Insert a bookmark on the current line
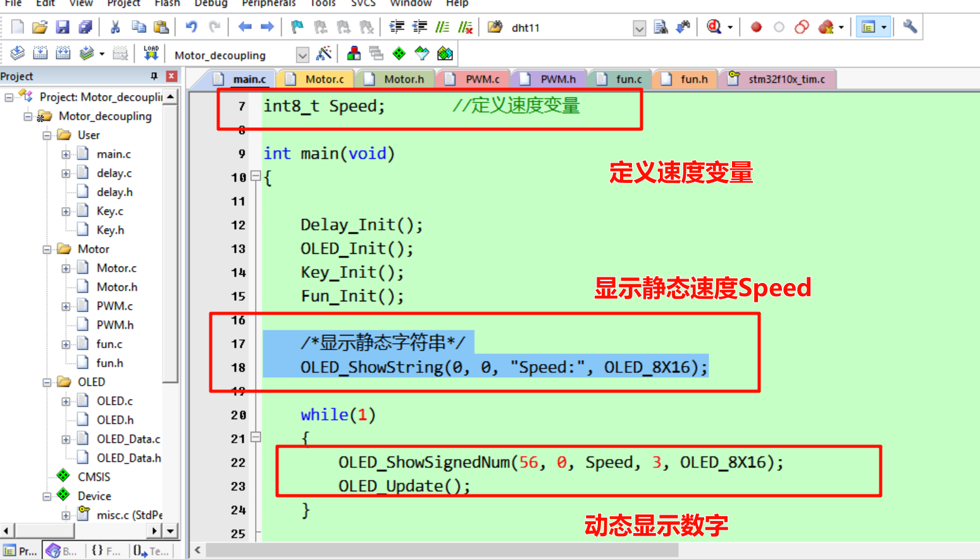 [297, 27]
